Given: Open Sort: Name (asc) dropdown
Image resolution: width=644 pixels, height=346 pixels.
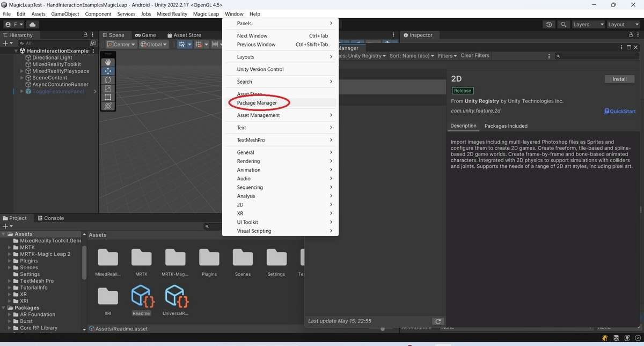Looking at the screenshot, I should coord(412,56).
